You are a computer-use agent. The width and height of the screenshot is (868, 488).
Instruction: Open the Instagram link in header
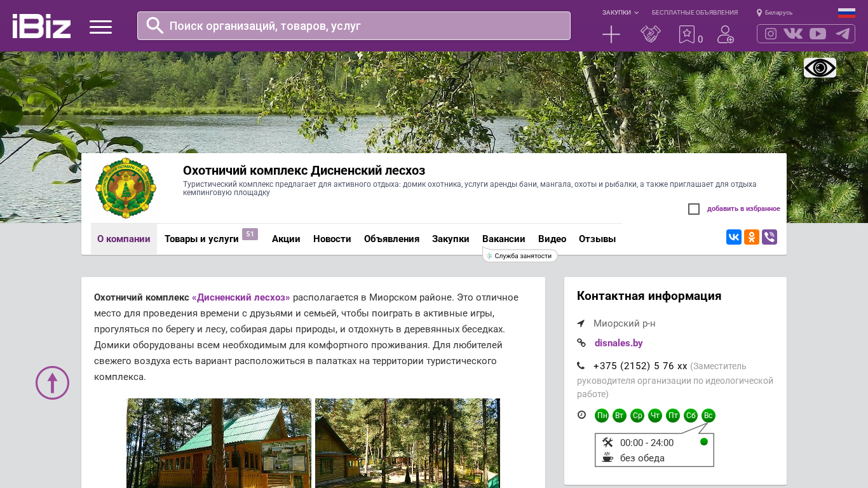pos(771,34)
